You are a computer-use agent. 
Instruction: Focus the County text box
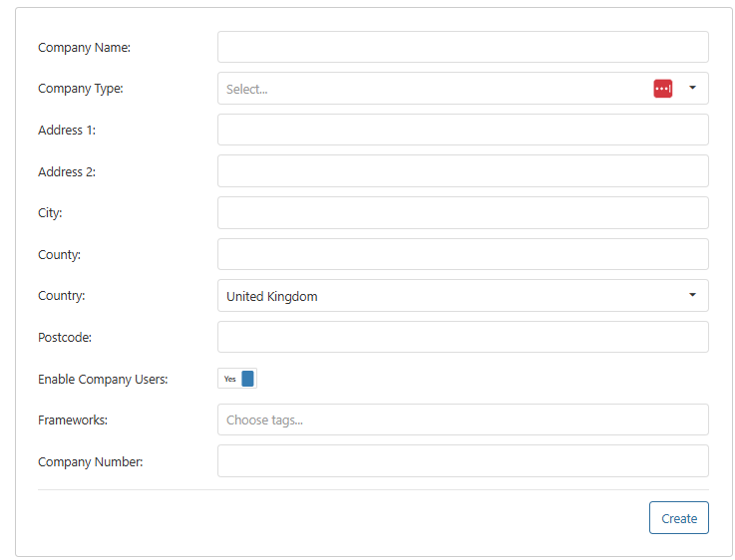point(463,254)
